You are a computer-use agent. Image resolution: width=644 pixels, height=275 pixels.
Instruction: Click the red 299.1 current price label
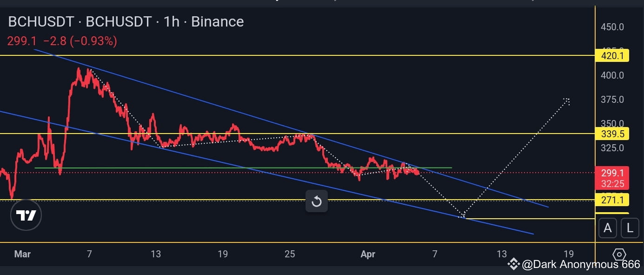pos(612,173)
